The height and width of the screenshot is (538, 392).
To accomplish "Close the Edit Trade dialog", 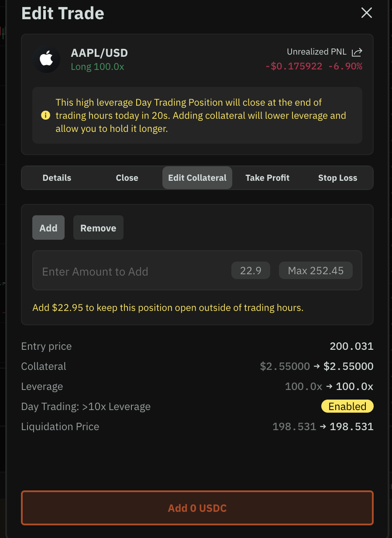I will point(366,13).
